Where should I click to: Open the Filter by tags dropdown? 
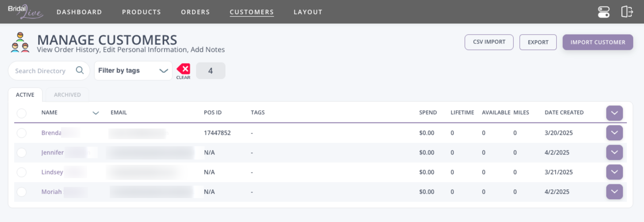[x=133, y=71]
